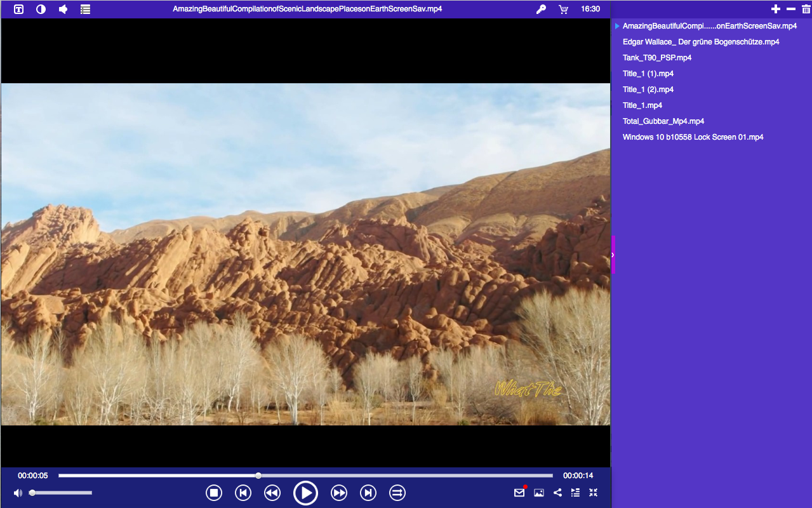Mute the audio with speaker icon
This screenshot has width=812, height=508.
[x=18, y=493]
